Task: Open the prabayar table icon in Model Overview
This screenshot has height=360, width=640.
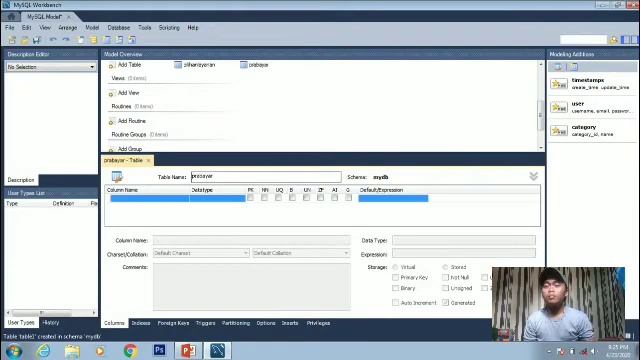Action: click(x=244, y=65)
